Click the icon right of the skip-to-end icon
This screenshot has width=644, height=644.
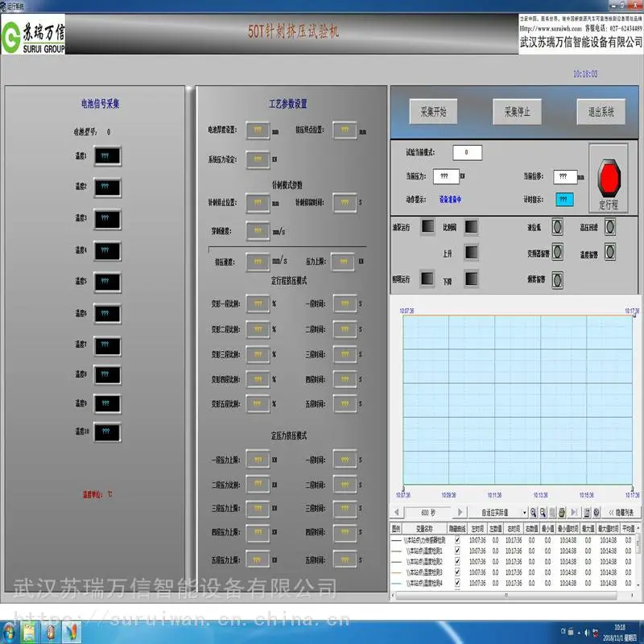587,512
